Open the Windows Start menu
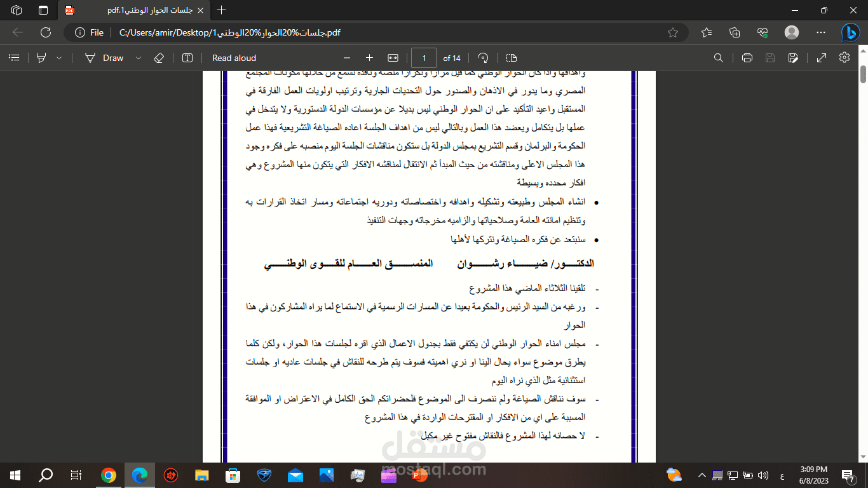 pos(15,475)
